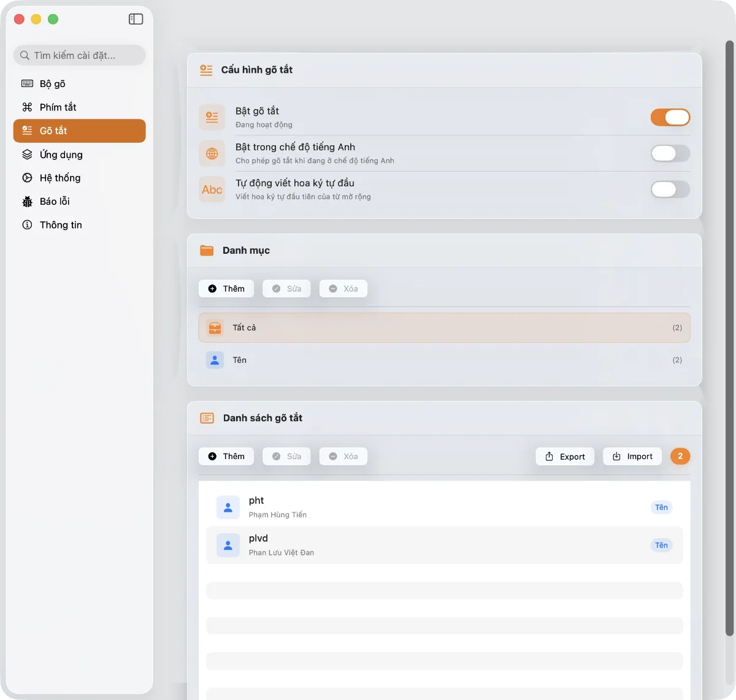
Task: Open the Gõ tắt sidebar section
Action: (x=79, y=131)
